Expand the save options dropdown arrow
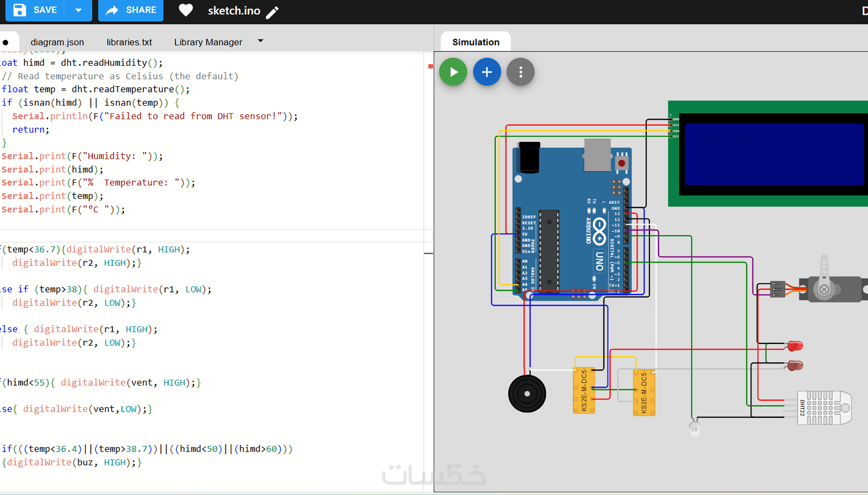Image resolution: width=868 pixels, height=495 pixels. click(x=78, y=10)
